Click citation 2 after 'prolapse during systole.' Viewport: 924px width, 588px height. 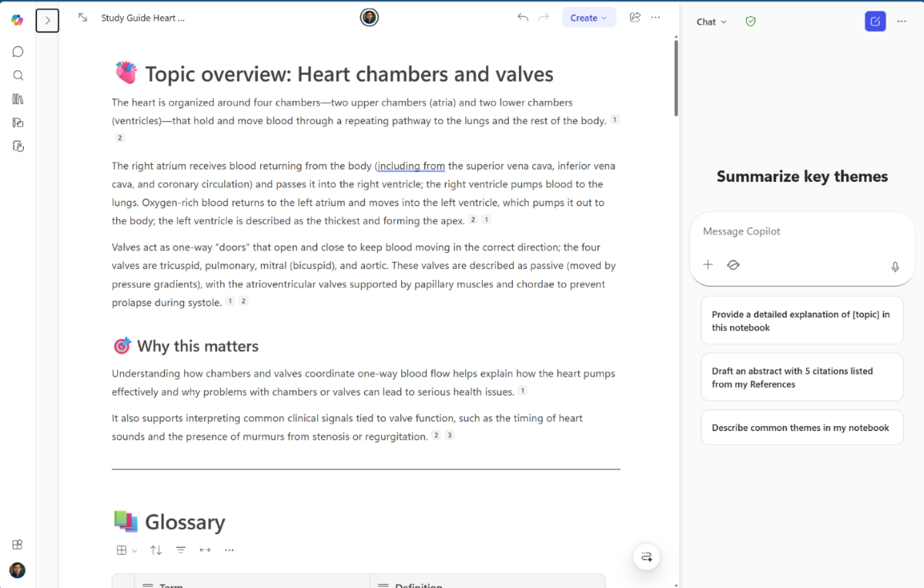click(x=243, y=301)
